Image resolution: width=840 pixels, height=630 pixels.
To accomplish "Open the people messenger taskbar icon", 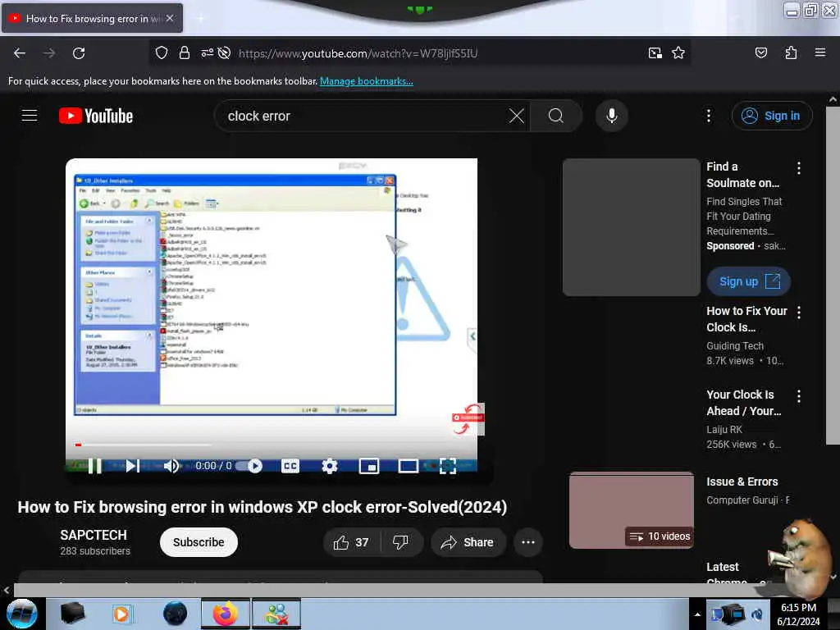I will click(277, 614).
